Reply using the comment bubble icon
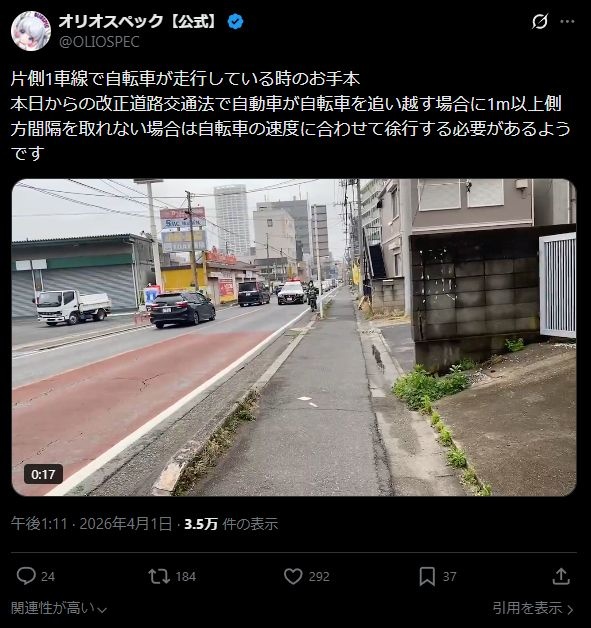 (x=26, y=576)
